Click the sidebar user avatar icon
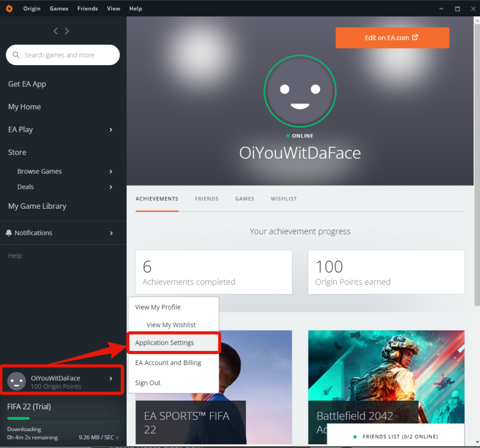Image resolution: width=480 pixels, height=448 pixels. tap(16, 381)
